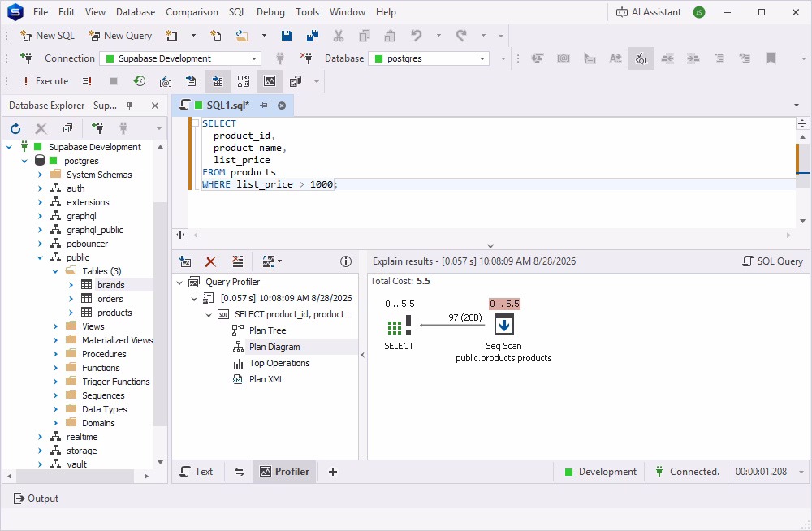812x531 pixels.
Task: Click the Save (floppy disk) icon
Action: click(x=287, y=36)
